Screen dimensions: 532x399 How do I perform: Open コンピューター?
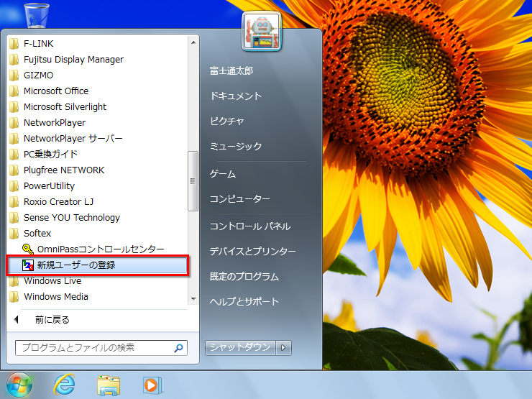point(240,199)
